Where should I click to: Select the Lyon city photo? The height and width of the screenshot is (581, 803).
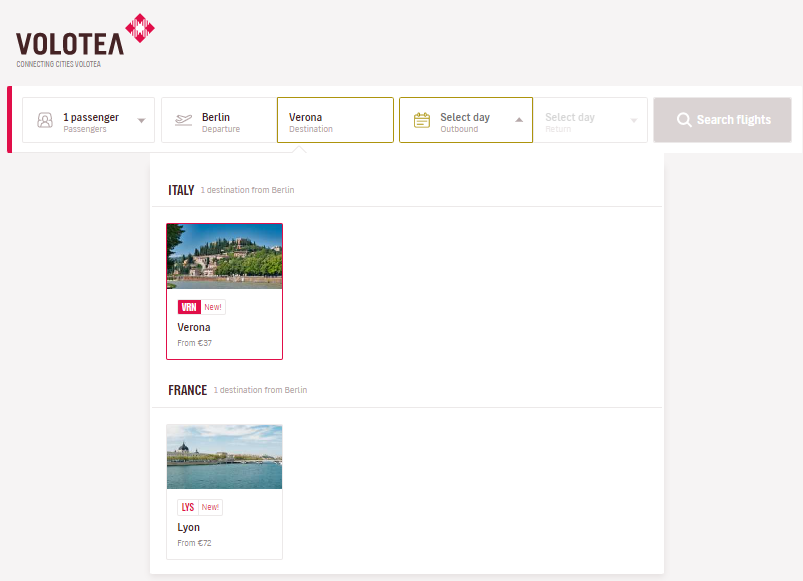click(224, 457)
